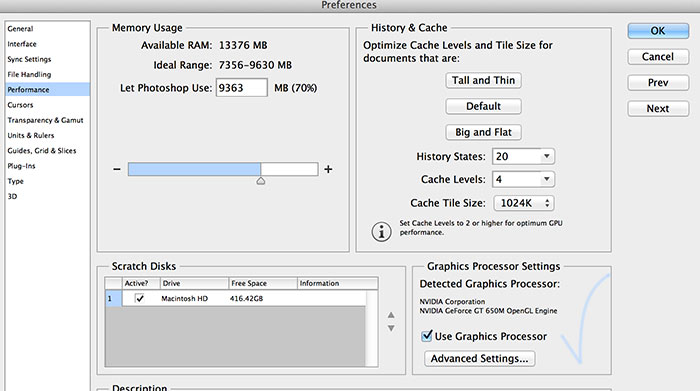
Task: Click the 416.42GB free space value
Action: pyautogui.click(x=246, y=299)
